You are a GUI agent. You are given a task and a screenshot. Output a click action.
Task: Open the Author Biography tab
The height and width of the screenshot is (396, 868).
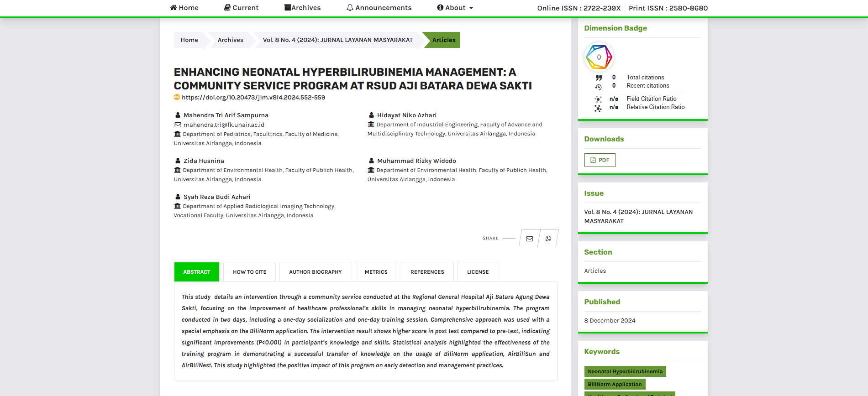point(315,272)
